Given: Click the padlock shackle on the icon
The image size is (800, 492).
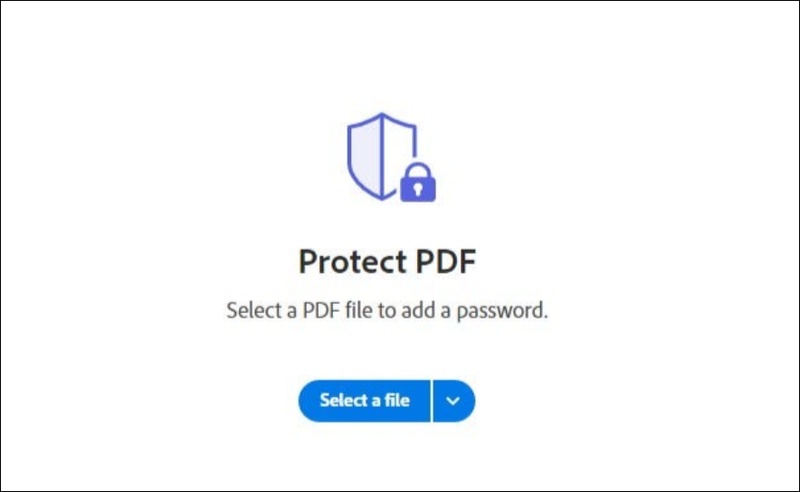Looking at the screenshot, I should (417, 167).
